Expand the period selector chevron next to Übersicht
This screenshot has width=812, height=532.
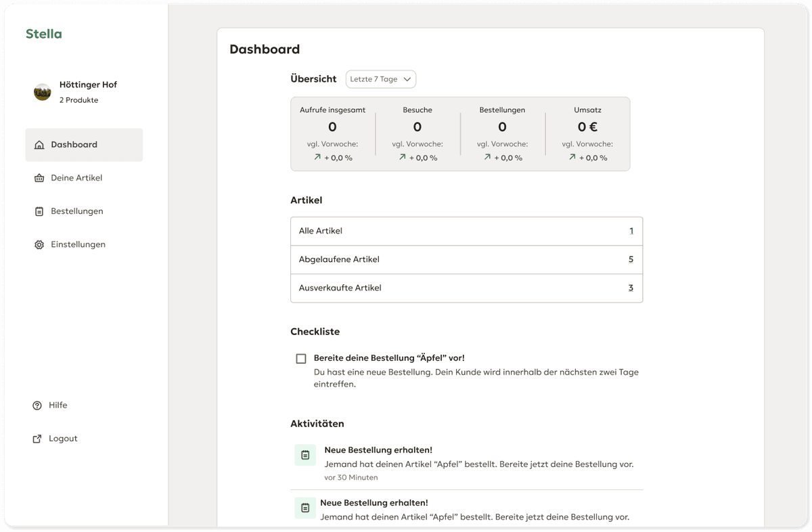click(x=407, y=79)
